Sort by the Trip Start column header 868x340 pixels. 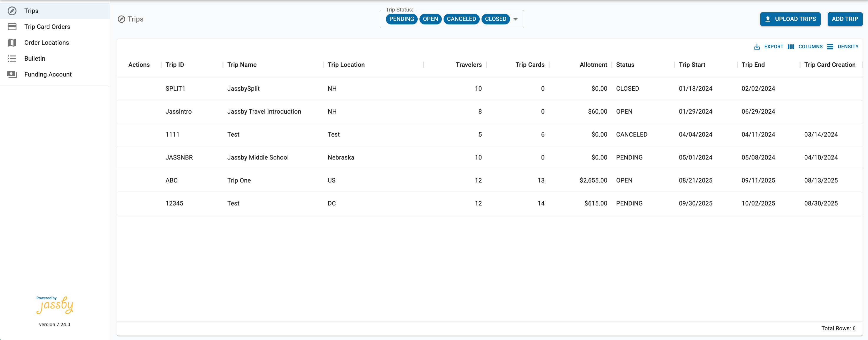[692, 65]
